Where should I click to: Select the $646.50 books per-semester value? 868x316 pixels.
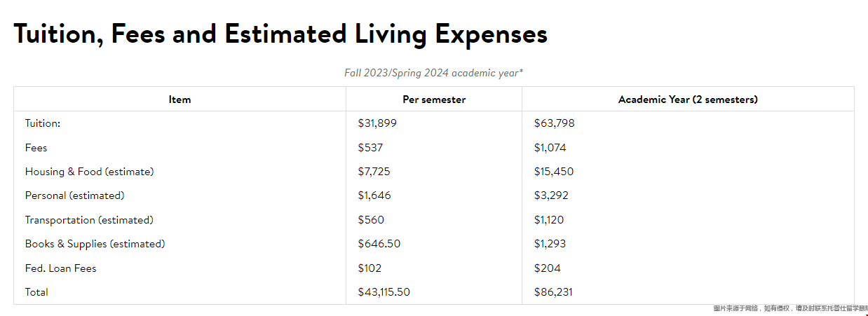379,244
